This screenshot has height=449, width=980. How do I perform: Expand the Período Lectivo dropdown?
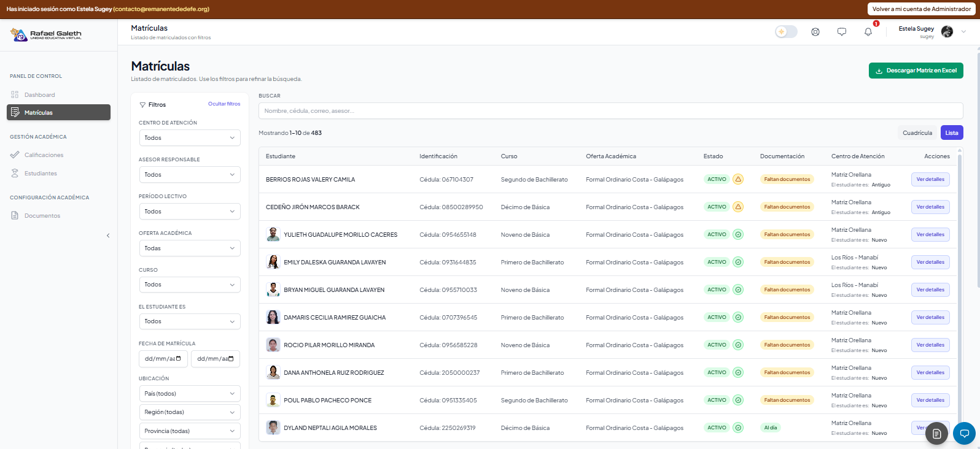pyautogui.click(x=189, y=212)
